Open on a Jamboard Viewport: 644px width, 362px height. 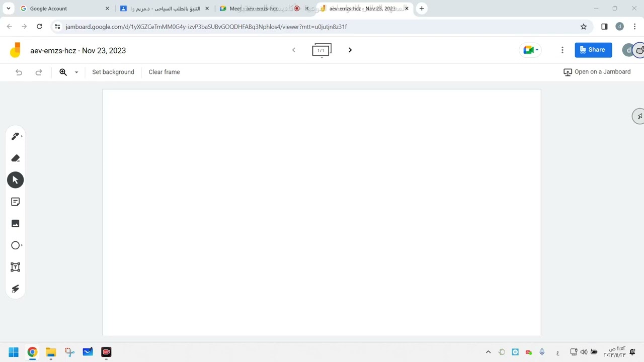597,72
